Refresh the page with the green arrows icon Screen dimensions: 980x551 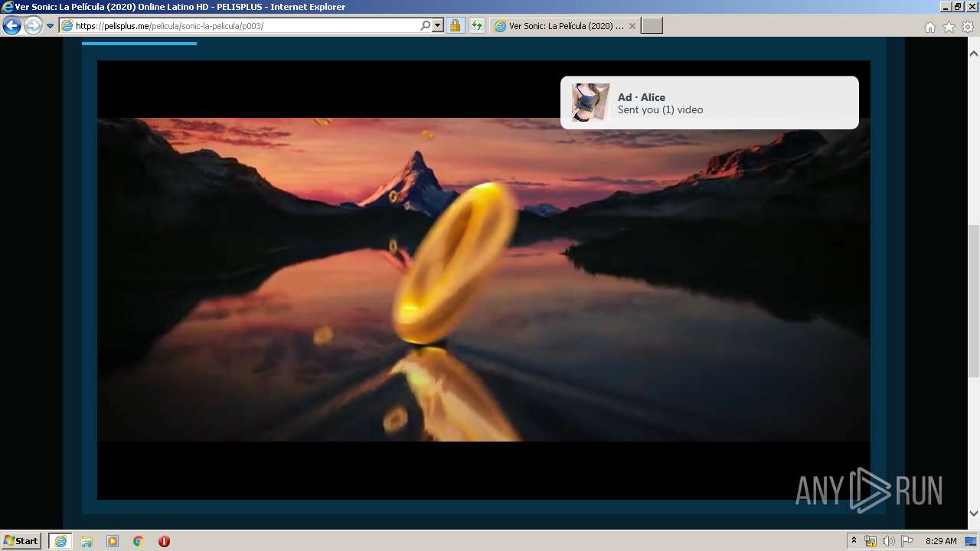coord(477,26)
